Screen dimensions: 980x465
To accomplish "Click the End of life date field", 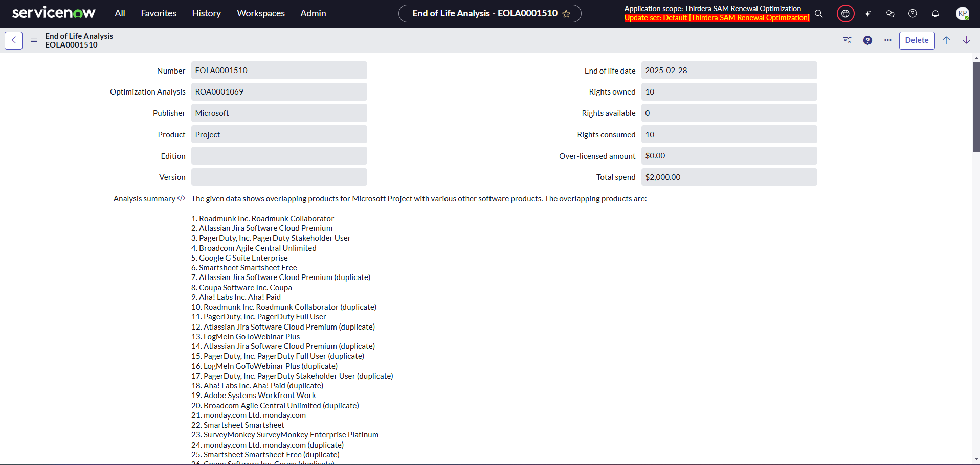I will click(x=728, y=71).
